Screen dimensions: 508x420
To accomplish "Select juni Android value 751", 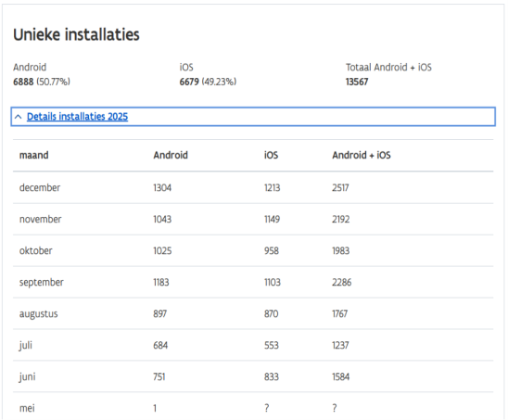I will [x=159, y=376].
